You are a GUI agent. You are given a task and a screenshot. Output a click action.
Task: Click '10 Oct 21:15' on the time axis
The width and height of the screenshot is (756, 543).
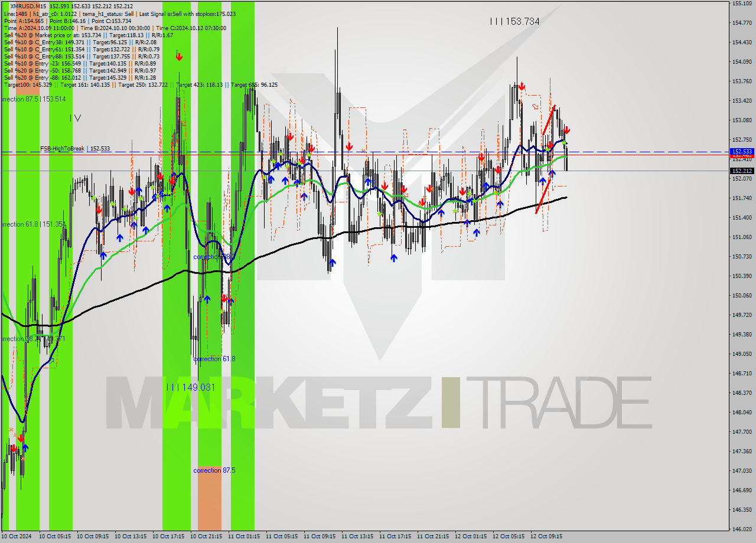(x=206, y=537)
